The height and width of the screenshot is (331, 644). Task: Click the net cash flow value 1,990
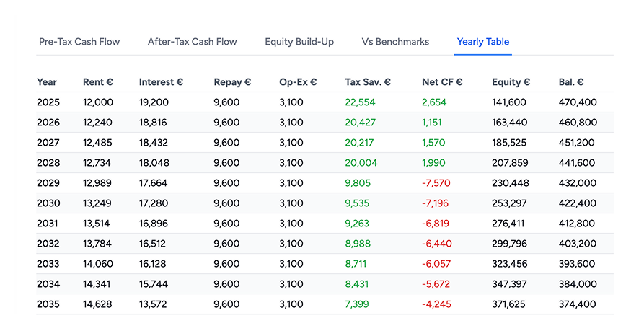433,163
